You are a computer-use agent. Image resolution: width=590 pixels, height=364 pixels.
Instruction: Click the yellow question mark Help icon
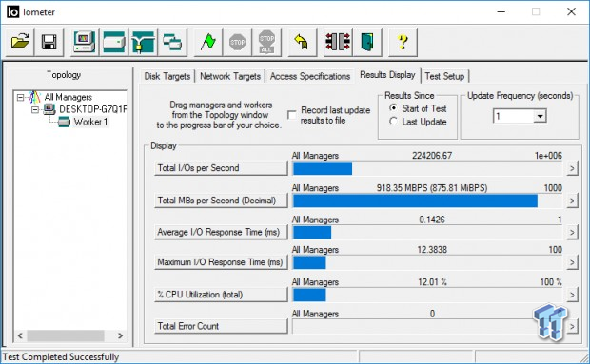403,42
